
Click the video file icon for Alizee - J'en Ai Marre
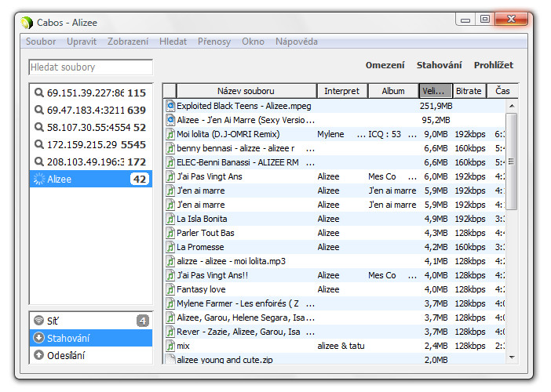170,120
